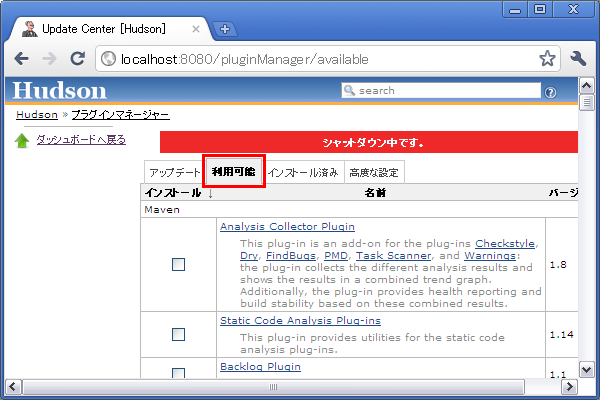Click the horizontal scrollbar thumb

(x=273, y=387)
